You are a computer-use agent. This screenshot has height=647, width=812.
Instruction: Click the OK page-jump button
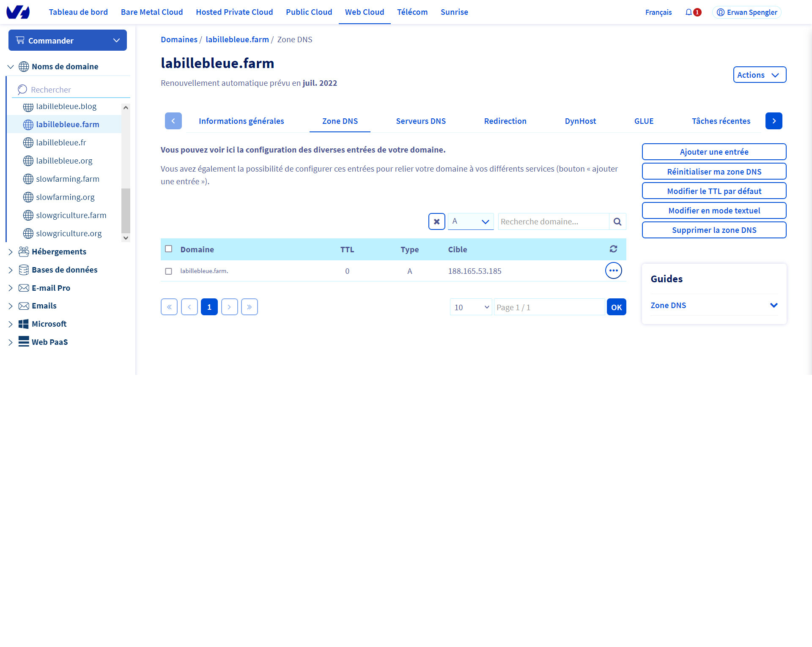617,307
